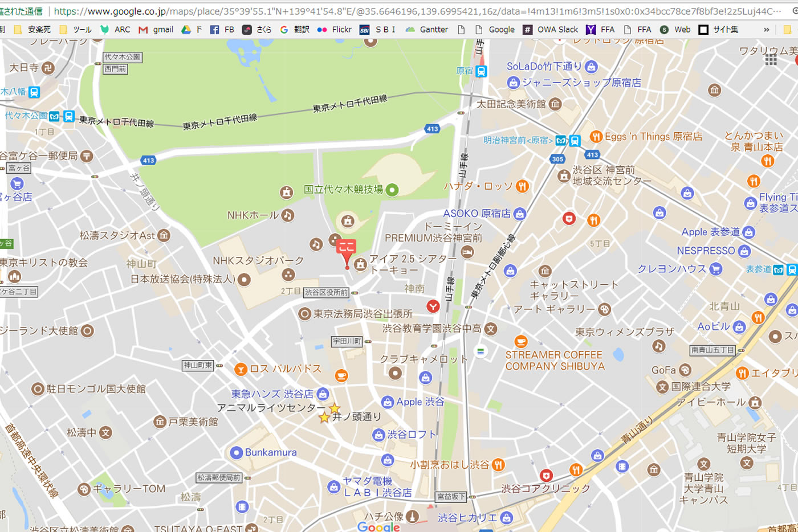Open the FB Facebook bookmark
Screen dimensions: 798x532
click(x=222, y=30)
